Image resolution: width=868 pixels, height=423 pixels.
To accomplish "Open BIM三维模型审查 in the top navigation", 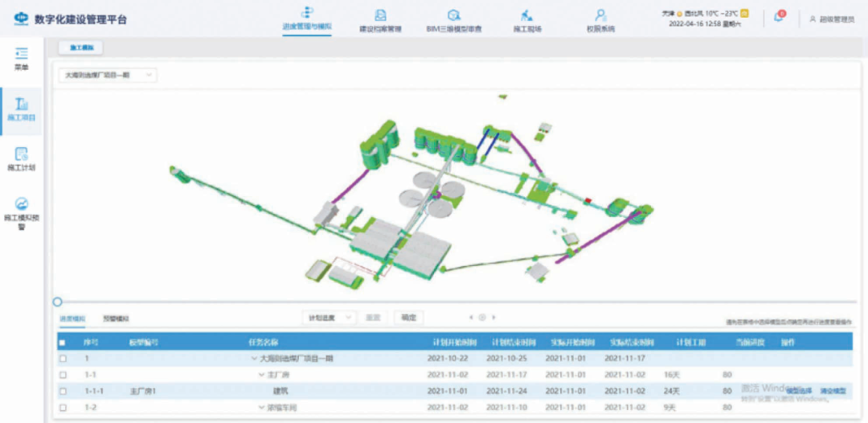I will [453, 21].
